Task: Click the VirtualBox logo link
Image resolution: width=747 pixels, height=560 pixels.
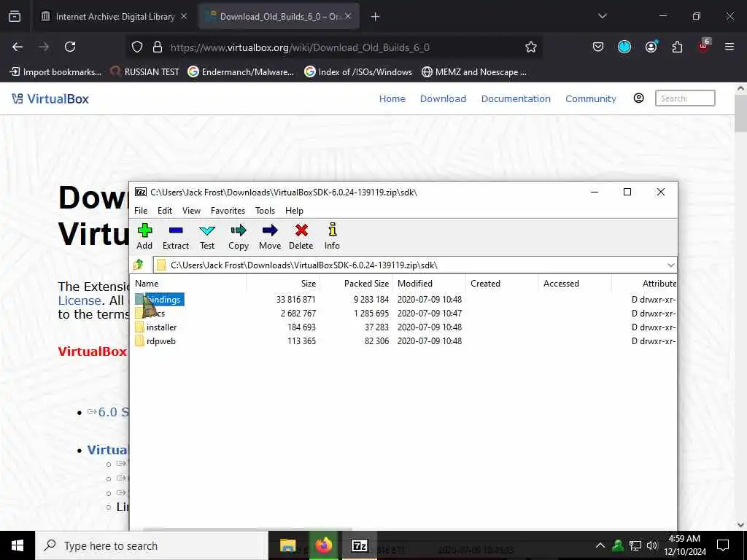Action: tap(50, 98)
